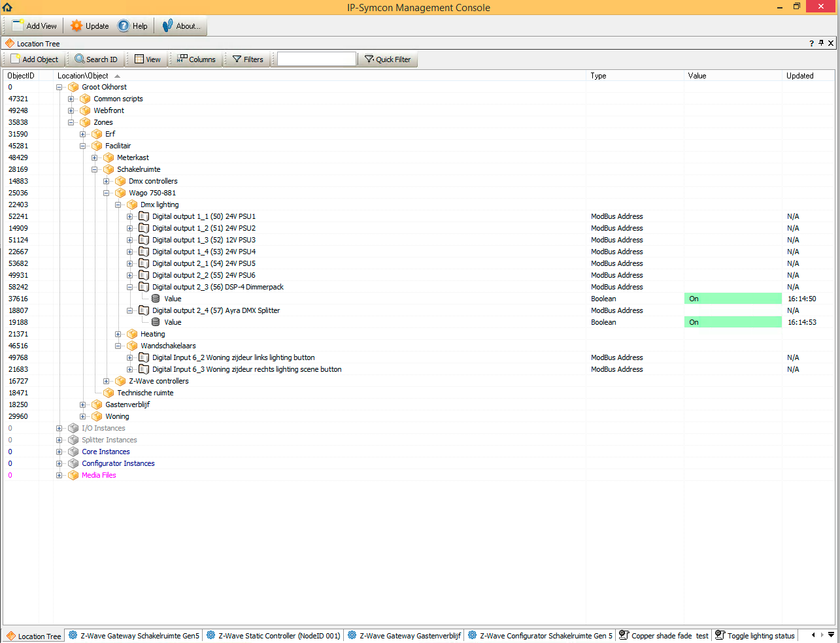Switch to the Location Tree tab
The width and height of the screenshot is (840, 643).
[x=33, y=636]
